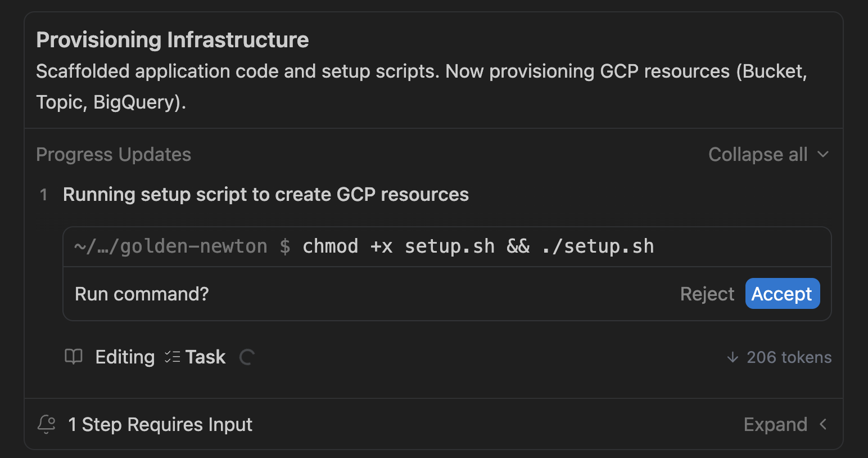Accept the setup.sh command
This screenshot has height=458, width=868.
[782, 294]
